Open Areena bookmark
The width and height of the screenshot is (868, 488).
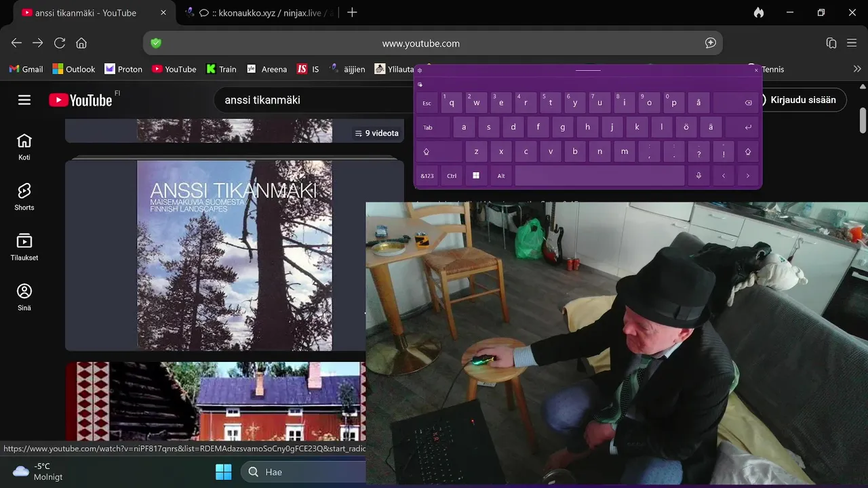click(267, 69)
